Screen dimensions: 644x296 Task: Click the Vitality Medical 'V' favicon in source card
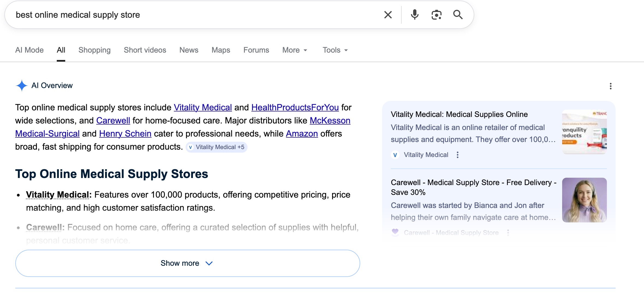(395, 155)
